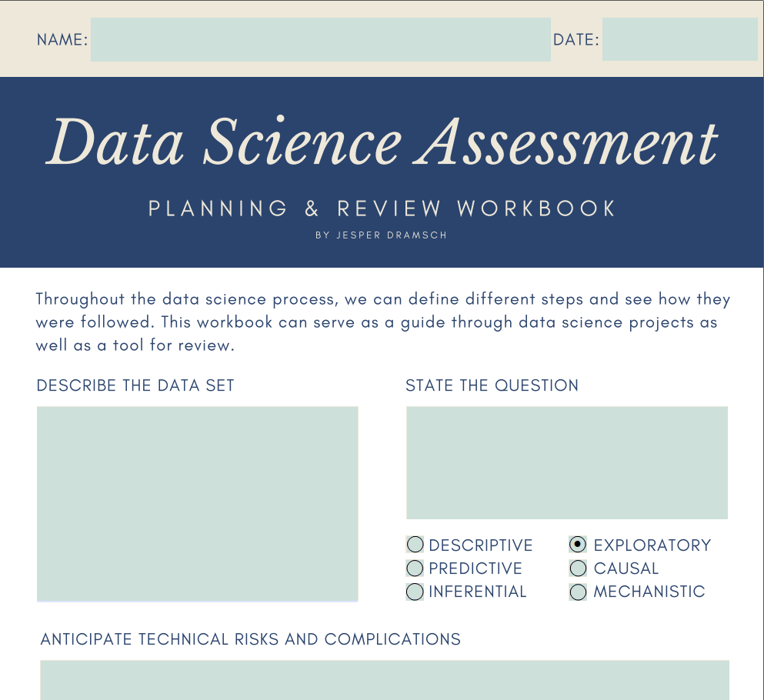Select the MECHANISTIC radio button
Viewport: 764px width, 700px height.
point(578,592)
